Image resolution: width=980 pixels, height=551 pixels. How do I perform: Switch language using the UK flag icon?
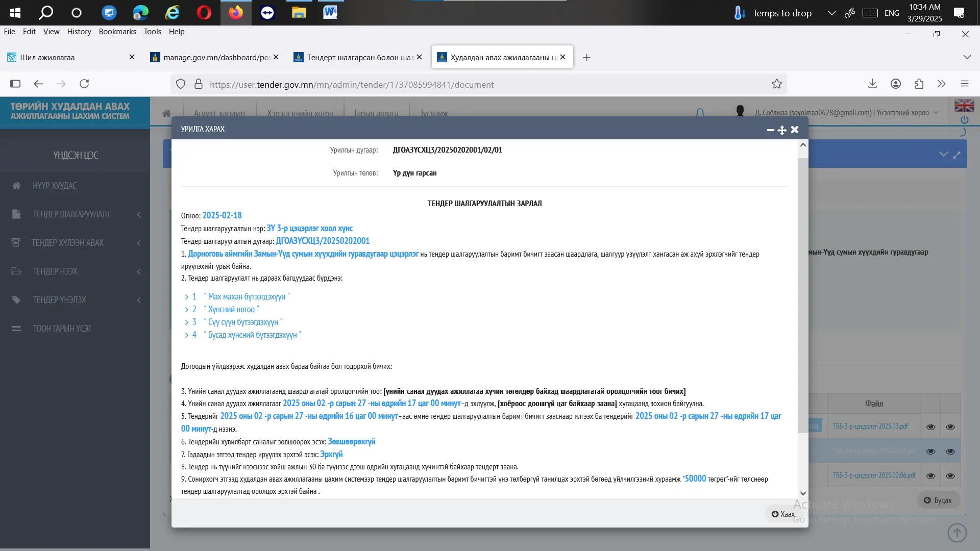(964, 106)
